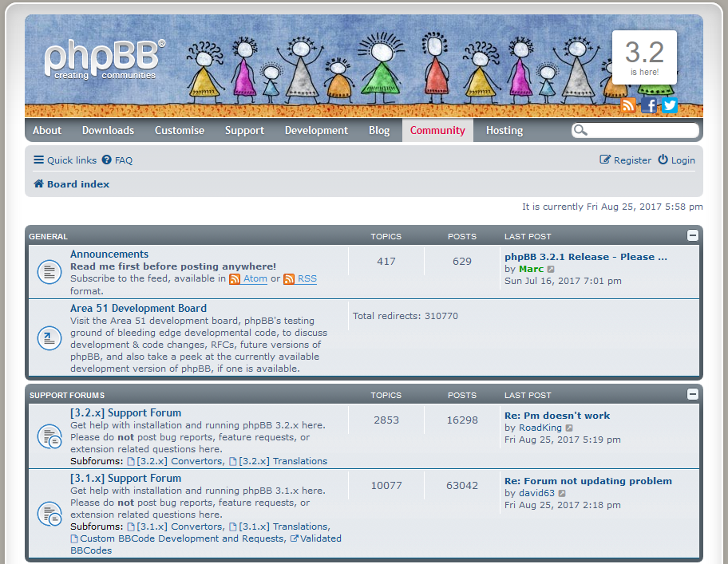The width and height of the screenshot is (728, 564).
Task: Open Re: Pm doesn't work post
Action: click(x=557, y=416)
